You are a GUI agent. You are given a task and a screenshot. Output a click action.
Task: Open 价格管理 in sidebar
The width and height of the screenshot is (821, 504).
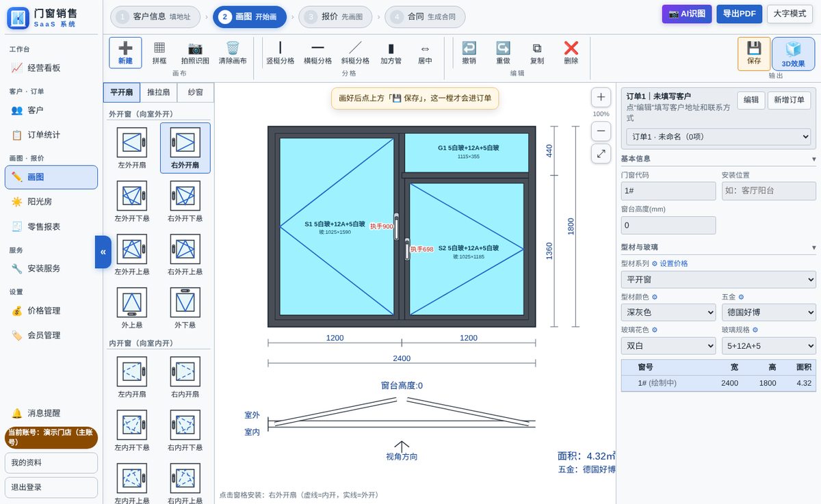[x=51, y=310]
